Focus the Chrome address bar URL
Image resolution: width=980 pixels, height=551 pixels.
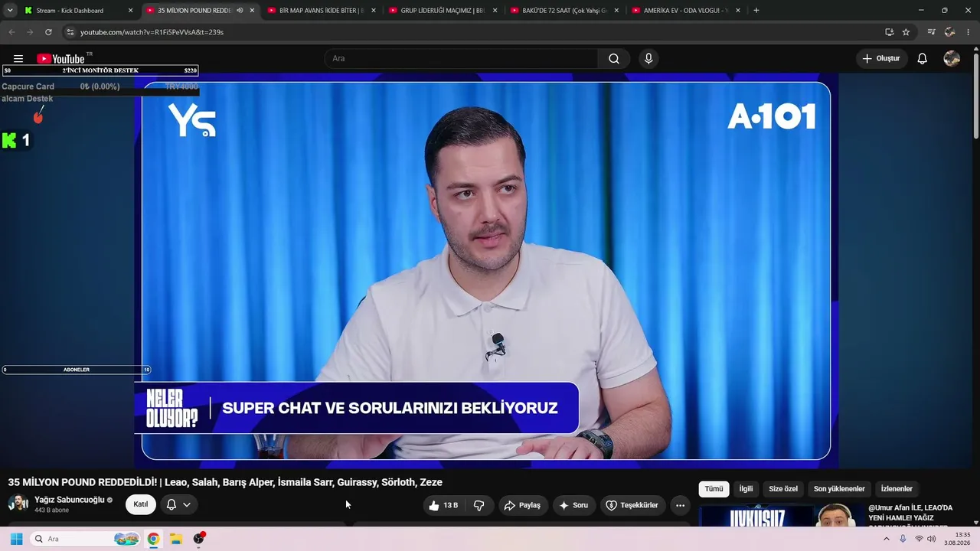pyautogui.click(x=152, y=32)
